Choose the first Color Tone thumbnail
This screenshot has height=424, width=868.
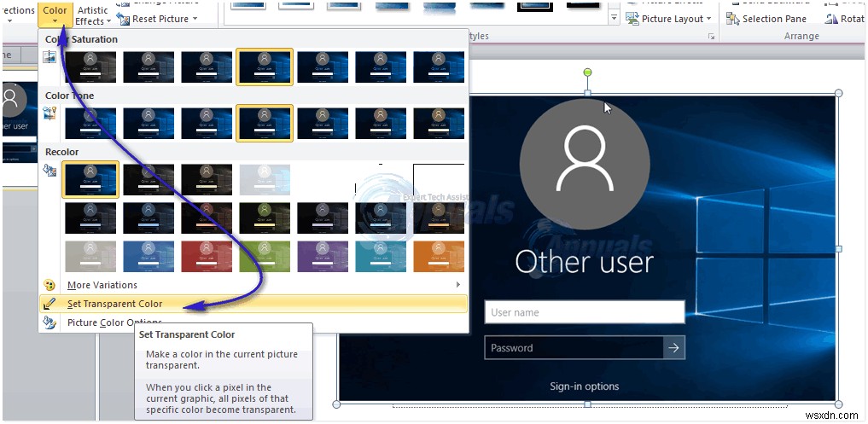point(90,123)
